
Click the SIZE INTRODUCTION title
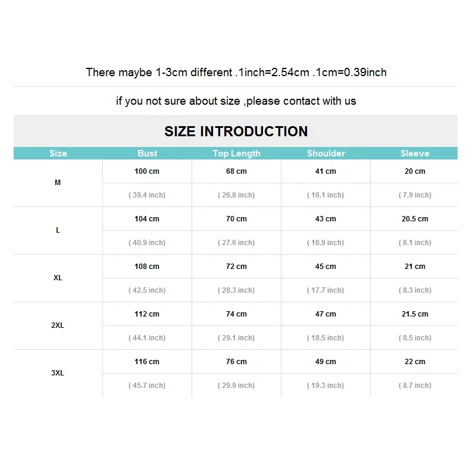click(x=236, y=131)
